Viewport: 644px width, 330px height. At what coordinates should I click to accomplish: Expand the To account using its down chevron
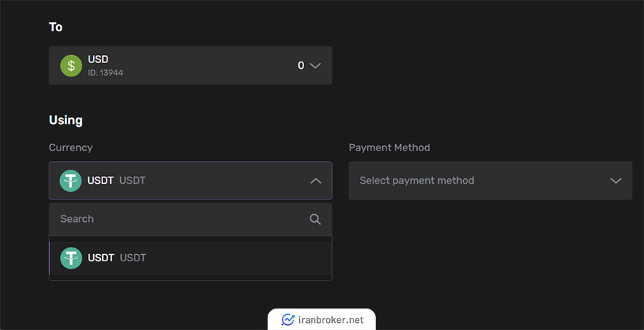coord(316,66)
